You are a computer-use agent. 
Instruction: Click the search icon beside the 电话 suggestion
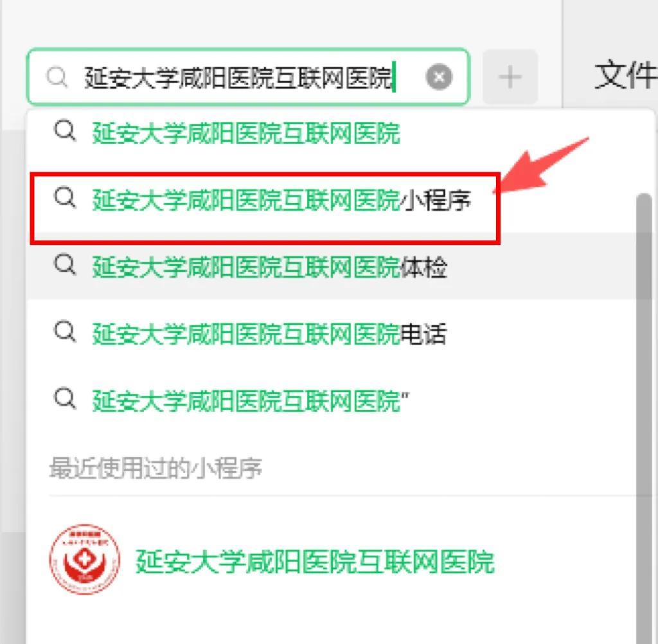[65, 332]
